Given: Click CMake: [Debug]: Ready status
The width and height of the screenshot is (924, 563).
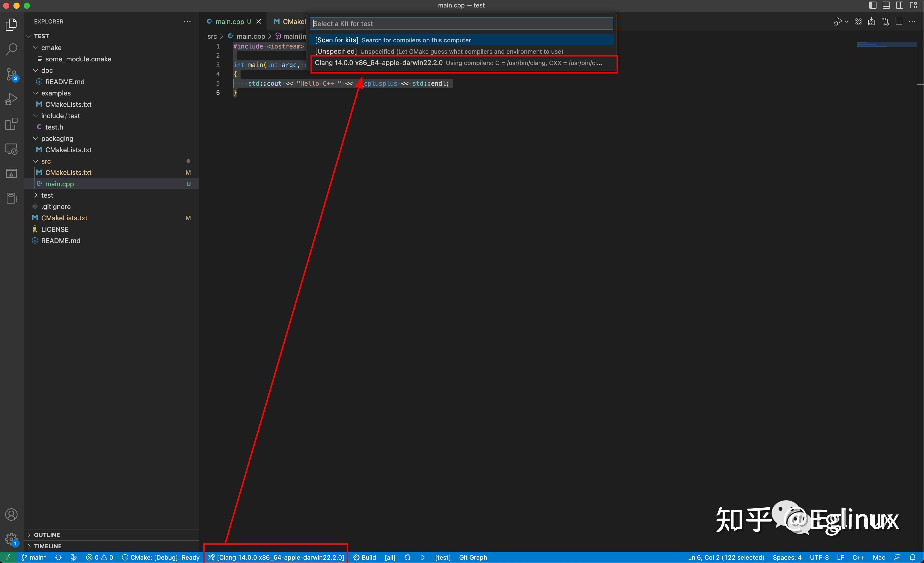Looking at the screenshot, I should (x=161, y=557).
